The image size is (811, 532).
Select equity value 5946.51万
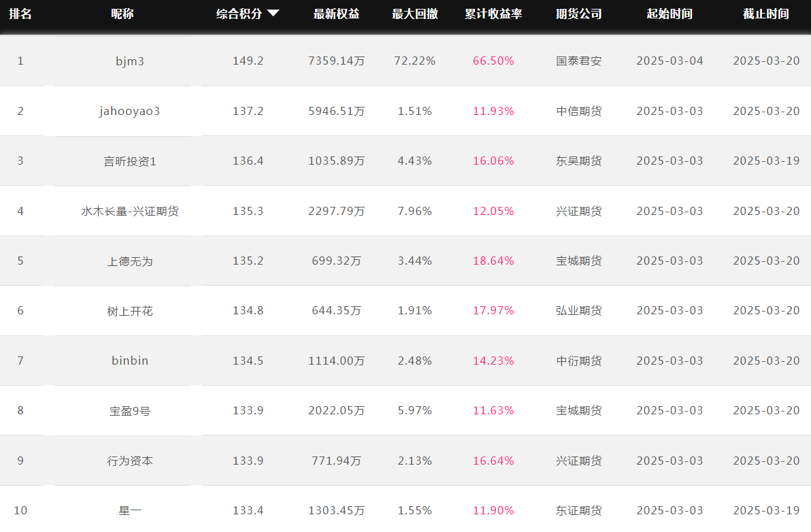pyautogui.click(x=336, y=111)
